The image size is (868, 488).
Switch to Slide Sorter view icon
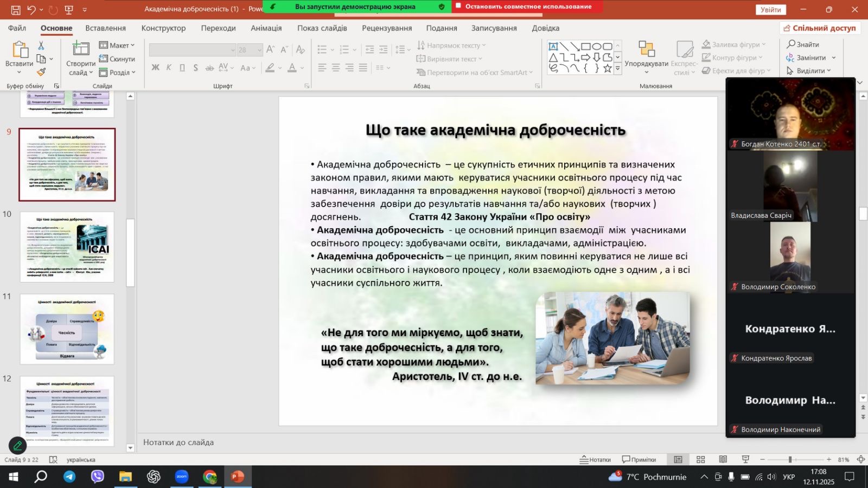click(700, 459)
